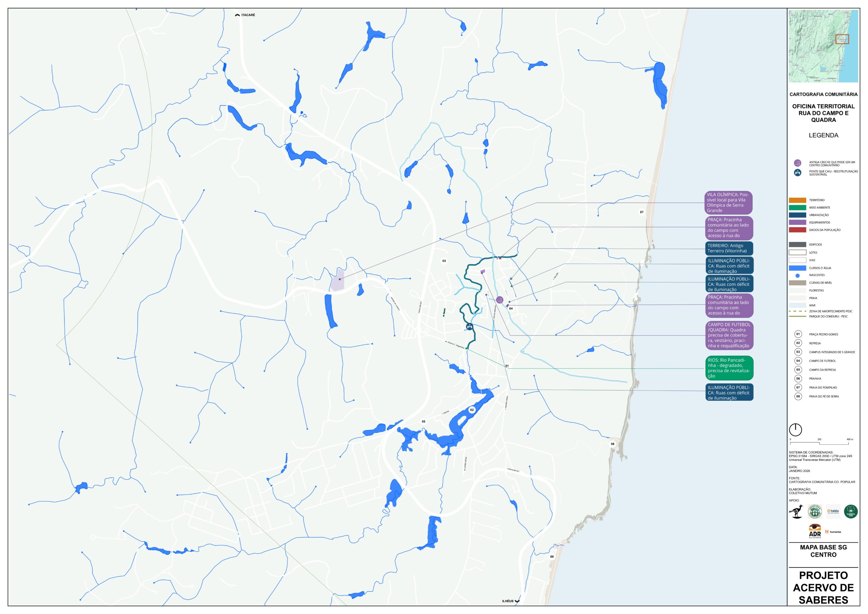The image size is (868, 614).
Task: Click the ILHÉUS direction arrow at bottom
Action: coord(517,601)
